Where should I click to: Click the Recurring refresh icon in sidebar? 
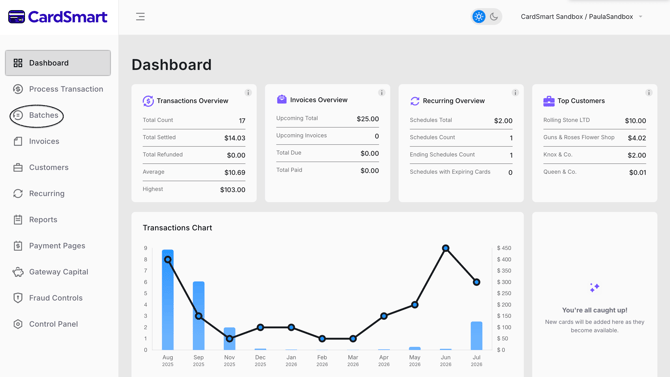click(x=18, y=193)
